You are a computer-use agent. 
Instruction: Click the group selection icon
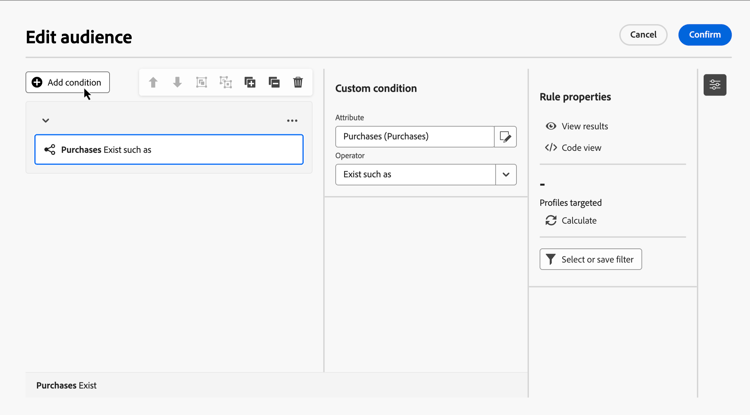coord(201,83)
